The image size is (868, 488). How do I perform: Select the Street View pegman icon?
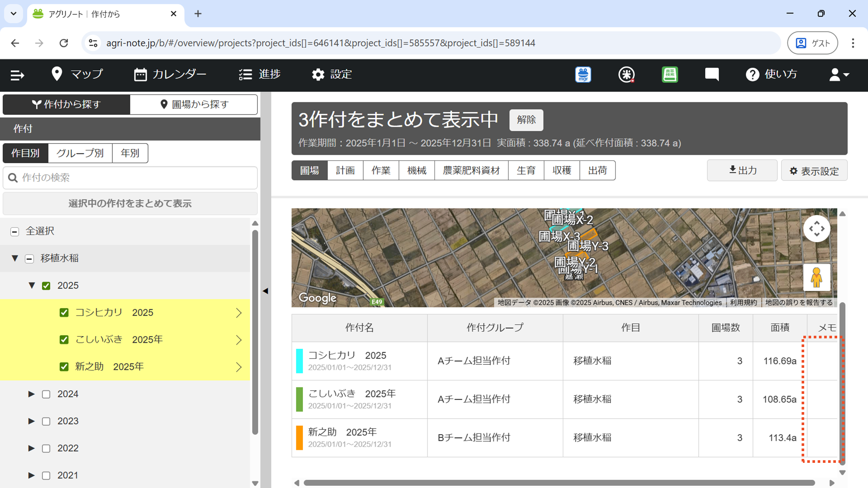[816, 278]
